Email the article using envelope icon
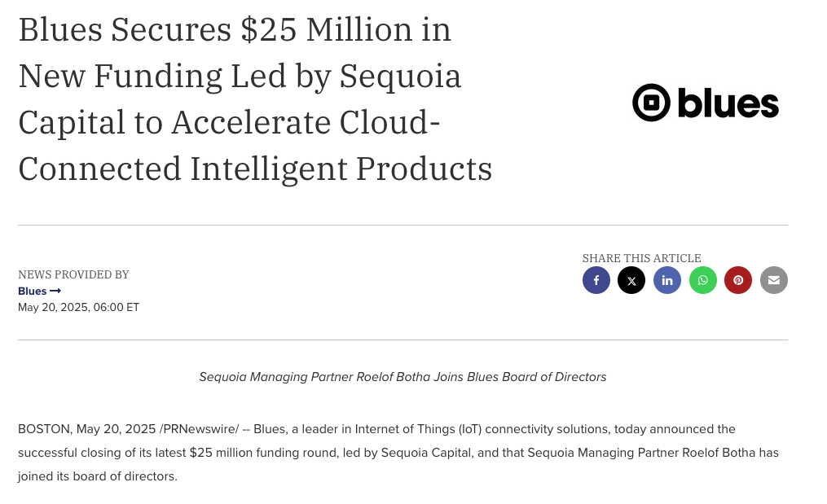The width and height of the screenshot is (827, 504). click(774, 280)
